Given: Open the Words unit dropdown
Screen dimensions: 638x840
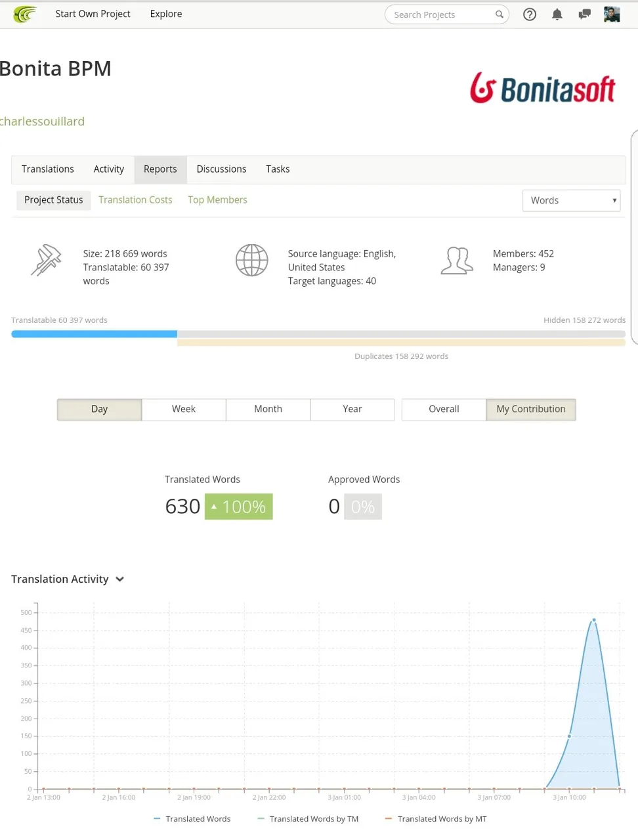Looking at the screenshot, I should point(571,201).
